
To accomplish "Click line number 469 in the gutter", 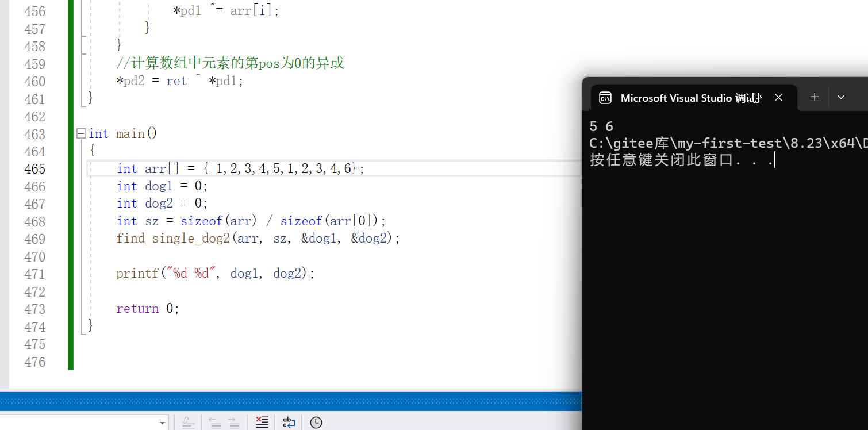I will click(34, 239).
